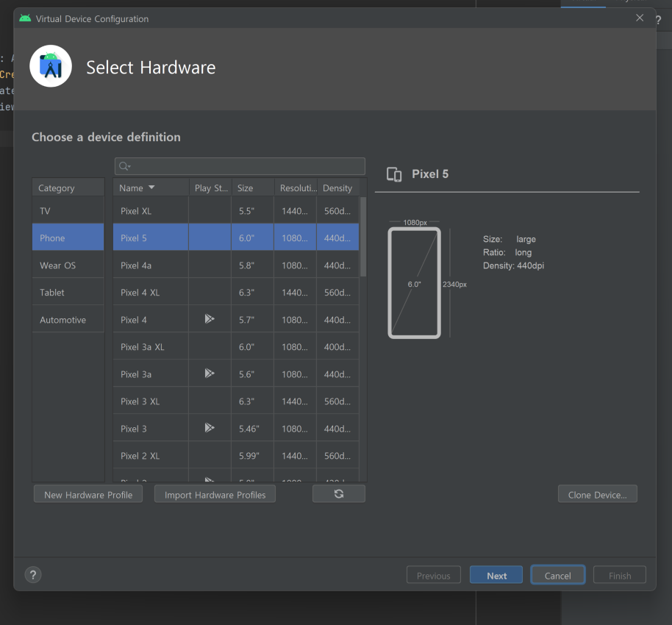Click the Next button
The height and width of the screenshot is (625, 672).
pos(496,575)
